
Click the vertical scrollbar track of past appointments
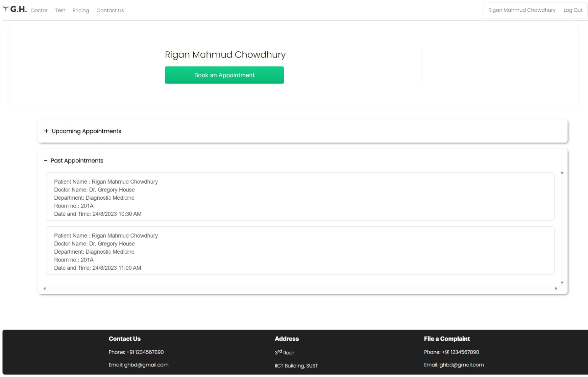[x=562, y=227]
